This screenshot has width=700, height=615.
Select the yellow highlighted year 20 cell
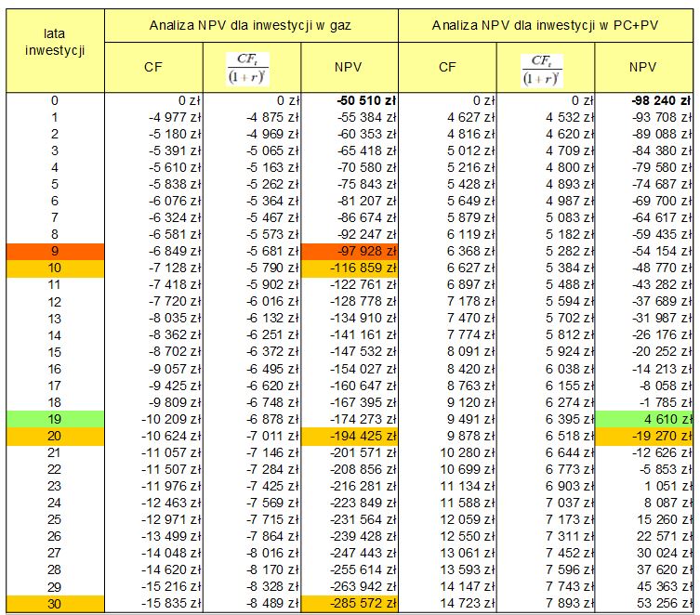click(x=55, y=436)
